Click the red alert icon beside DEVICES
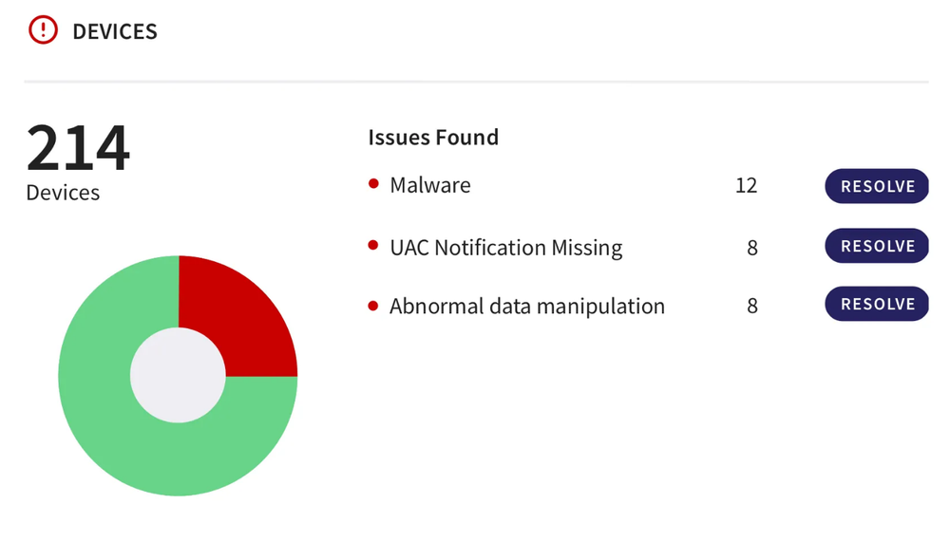950x560 pixels. point(43,29)
